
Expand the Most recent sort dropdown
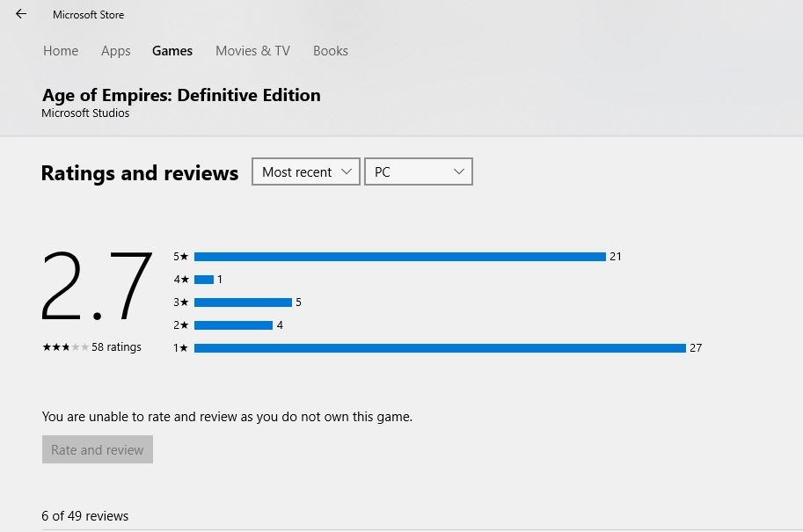tap(306, 171)
